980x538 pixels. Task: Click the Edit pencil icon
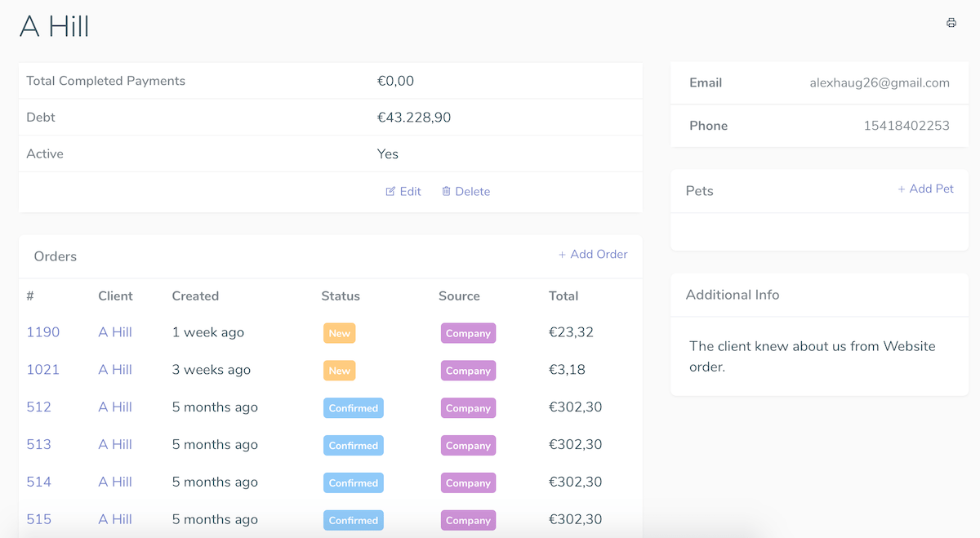click(x=390, y=191)
